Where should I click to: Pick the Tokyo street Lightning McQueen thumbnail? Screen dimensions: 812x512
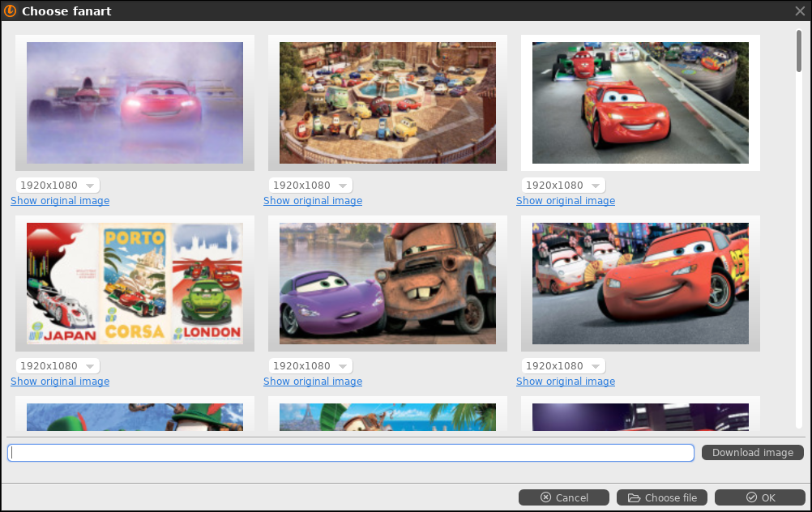(x=640, y=284)
